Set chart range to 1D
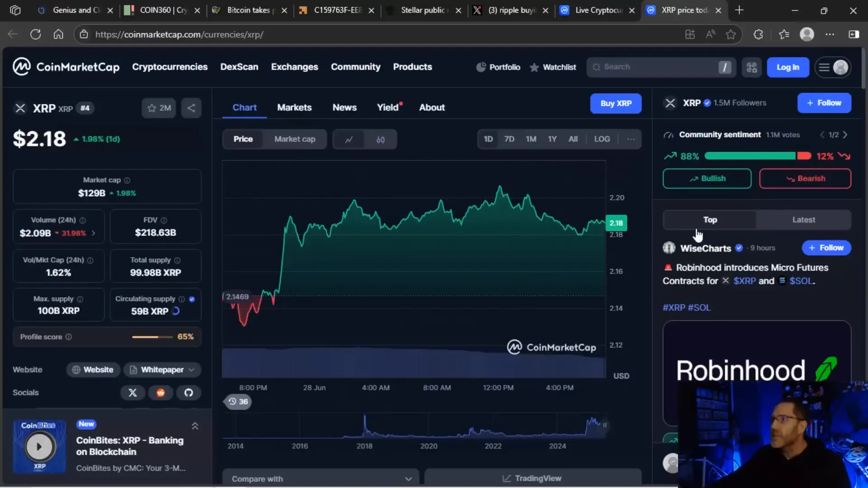This screenshot has width=868, height=488. click(488, 139)
